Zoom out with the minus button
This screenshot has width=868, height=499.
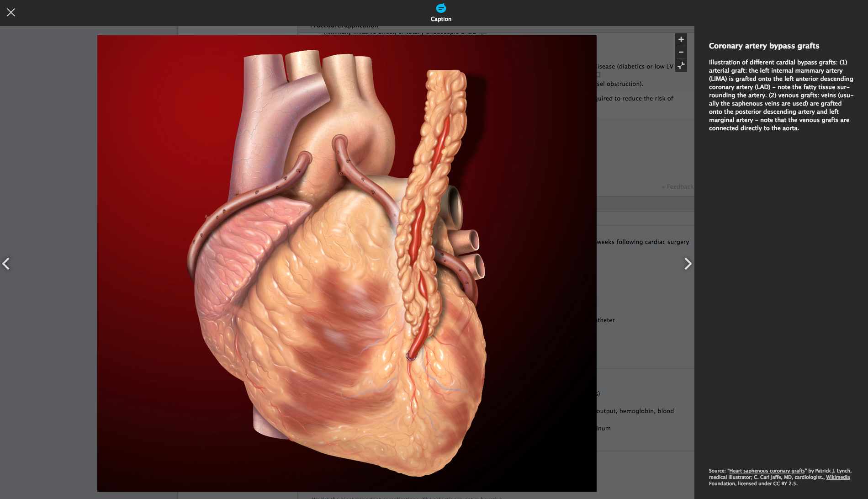(681, 52)
